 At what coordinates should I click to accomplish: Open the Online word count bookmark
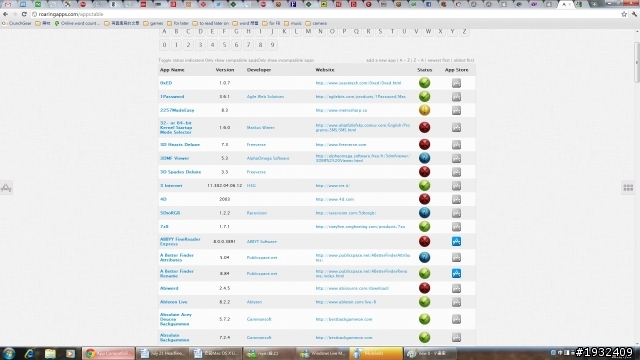pos(77,23)
